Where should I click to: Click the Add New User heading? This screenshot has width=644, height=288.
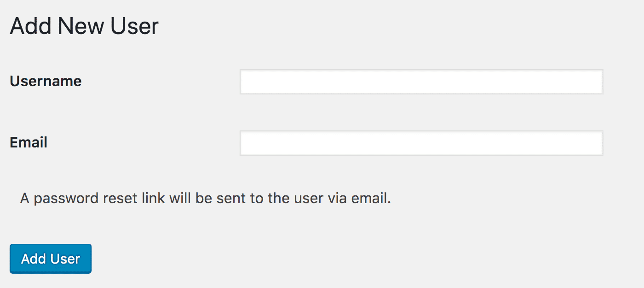[84, 26]
